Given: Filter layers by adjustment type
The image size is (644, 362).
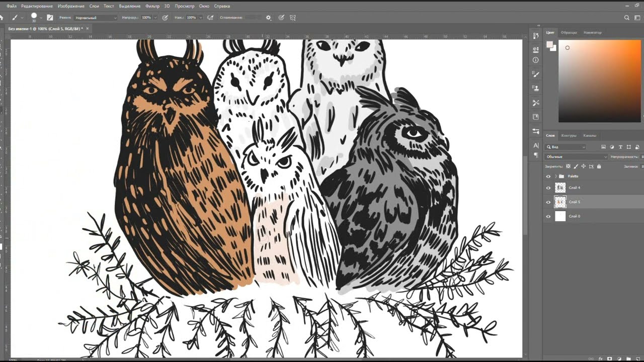Looking at the screenshot, I should pos(612,147).
